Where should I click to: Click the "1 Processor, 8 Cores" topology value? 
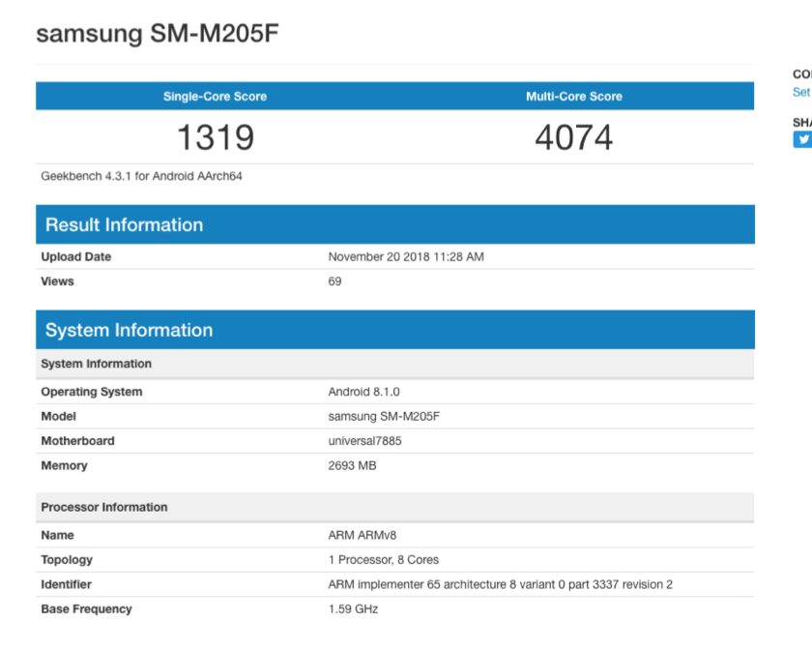coord(384,560)
